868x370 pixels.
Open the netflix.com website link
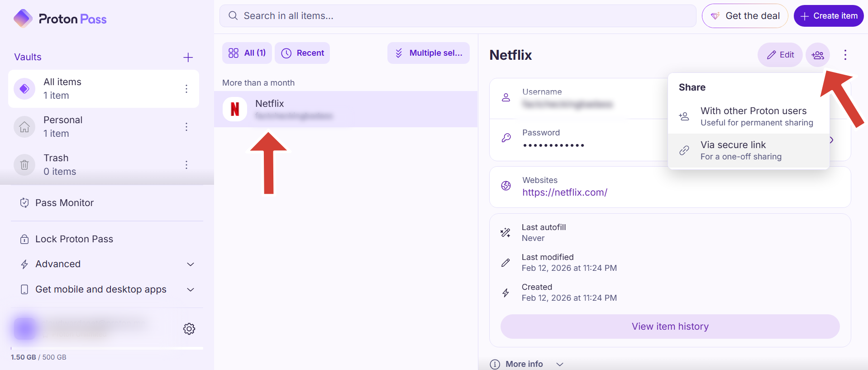[x=564, y=192]
